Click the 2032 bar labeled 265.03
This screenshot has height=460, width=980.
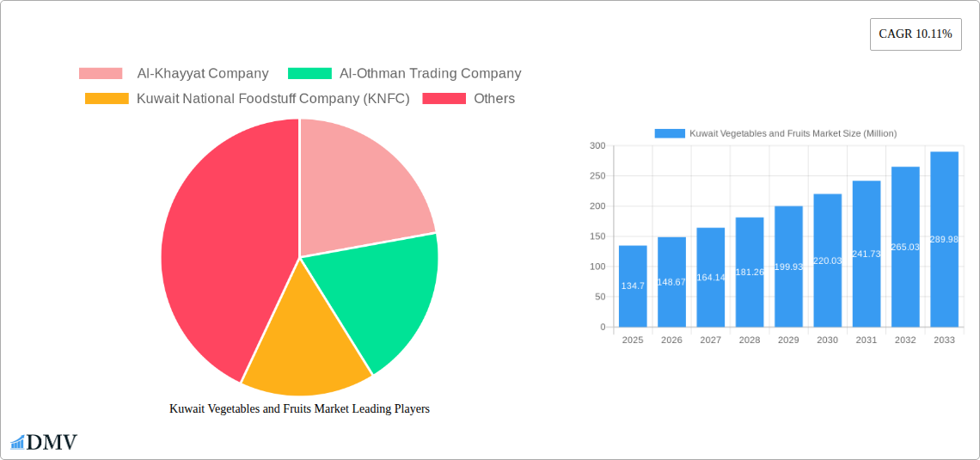click(x=905, y=247)
